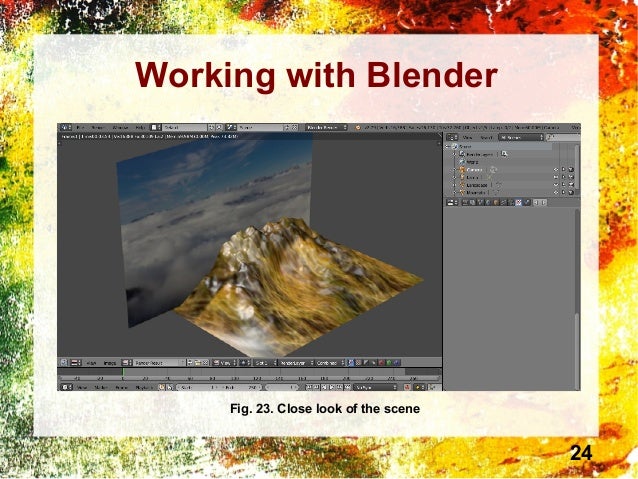
Task: Click the timeline Start frame field
Action: 197,387
